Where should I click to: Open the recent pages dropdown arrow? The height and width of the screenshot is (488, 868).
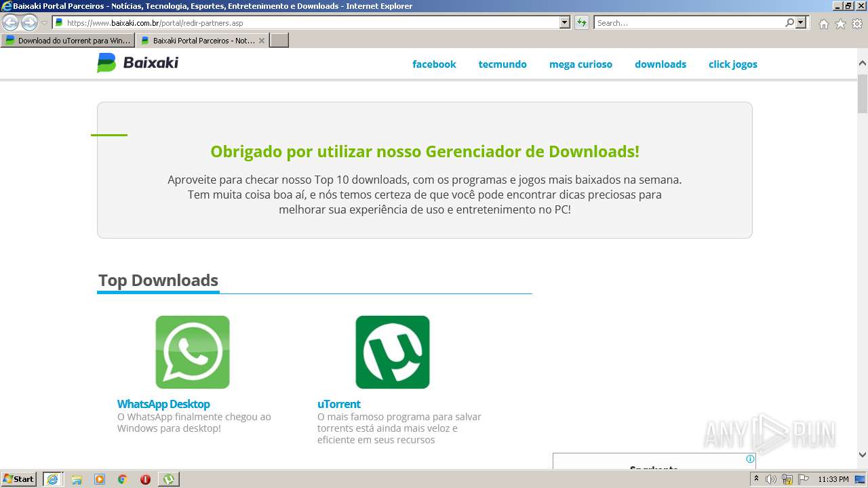point(44,23)
